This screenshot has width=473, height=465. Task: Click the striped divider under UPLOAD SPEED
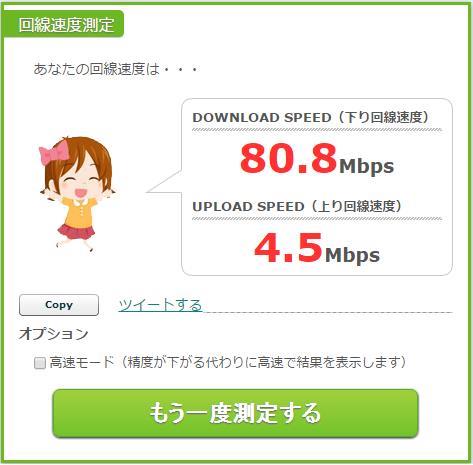click(x=317, y=219)
